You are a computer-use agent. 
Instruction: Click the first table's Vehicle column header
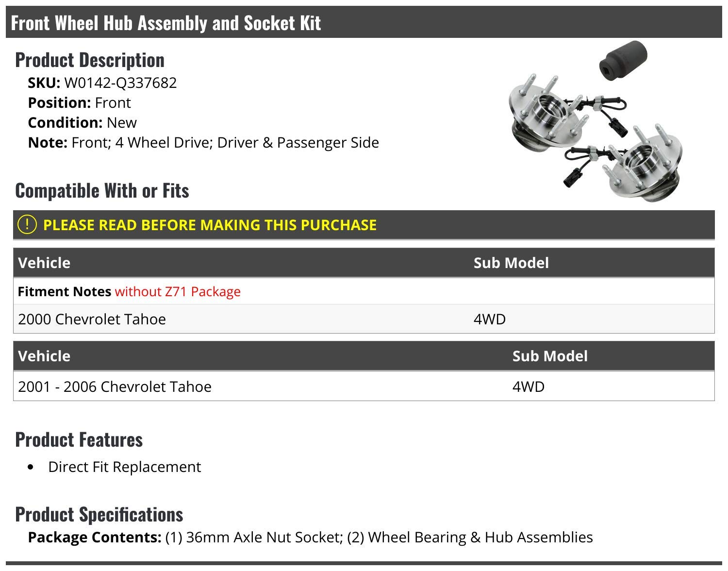coord(44,263)
